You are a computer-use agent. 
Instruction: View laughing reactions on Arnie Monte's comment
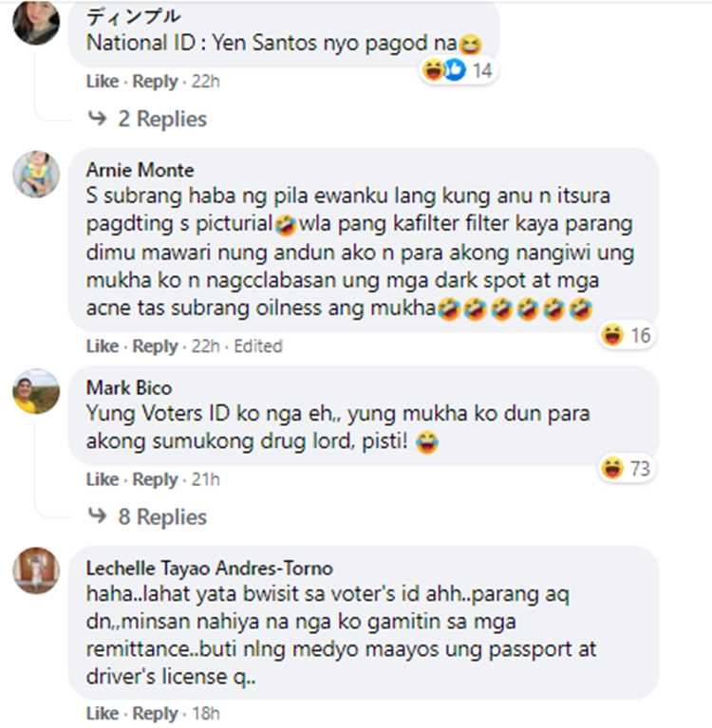[627, 335]
